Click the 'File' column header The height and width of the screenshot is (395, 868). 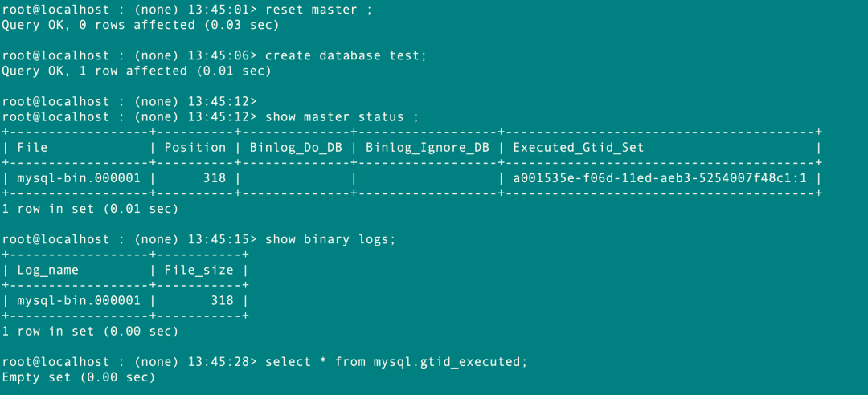coord(33,147)
